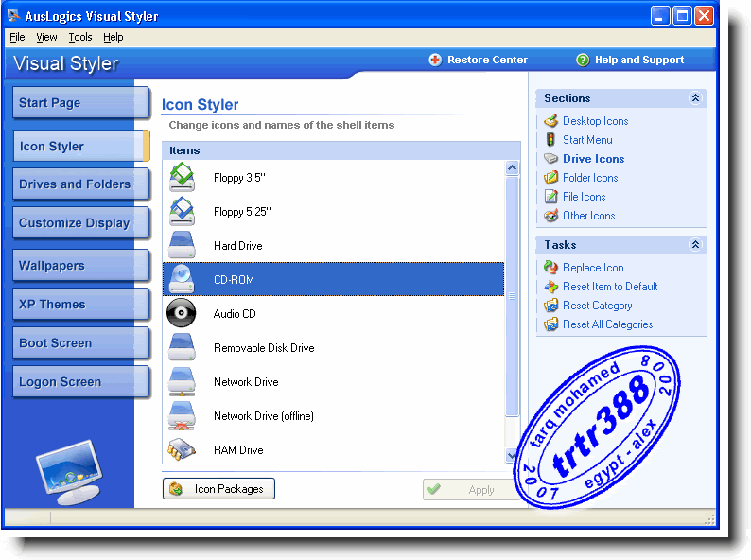Click the Floppy 5.25" drive icon

[x=182, y=211]
